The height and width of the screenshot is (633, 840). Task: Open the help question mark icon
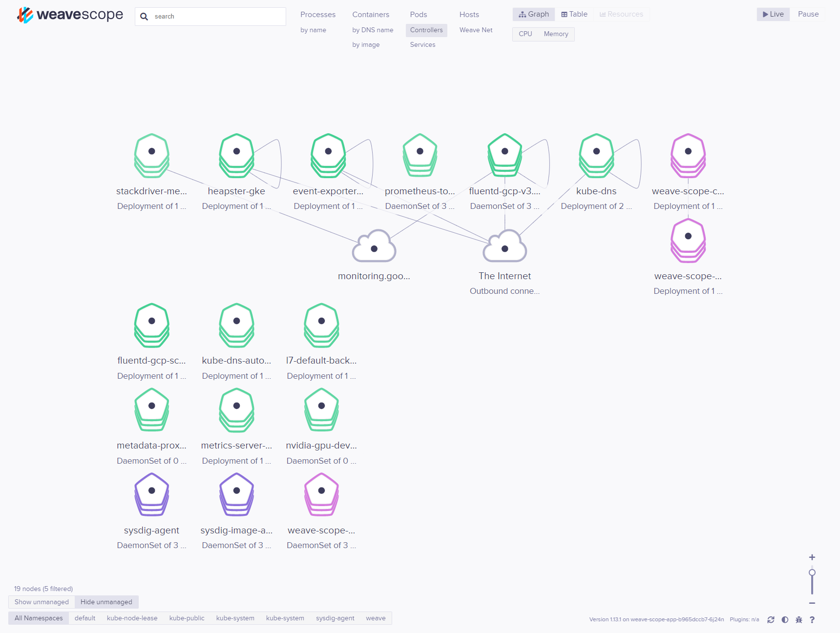point(812,619)
